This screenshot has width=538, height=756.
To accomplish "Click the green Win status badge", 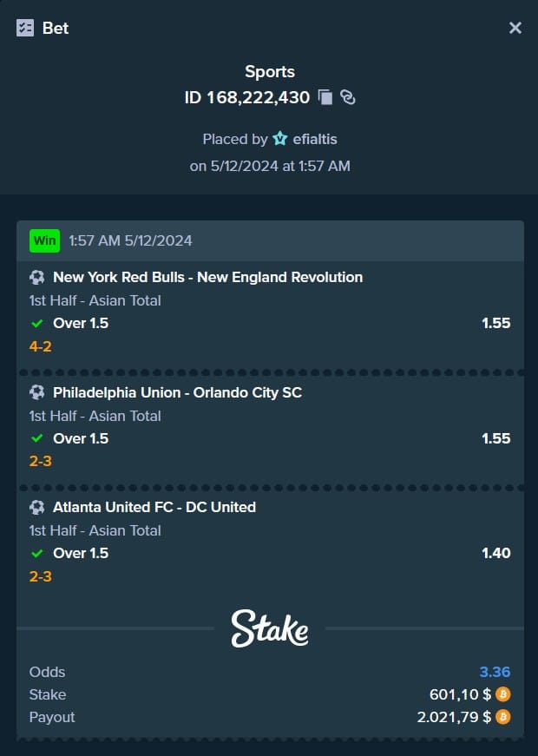I will pyautogui.click(x=44, y=240).
